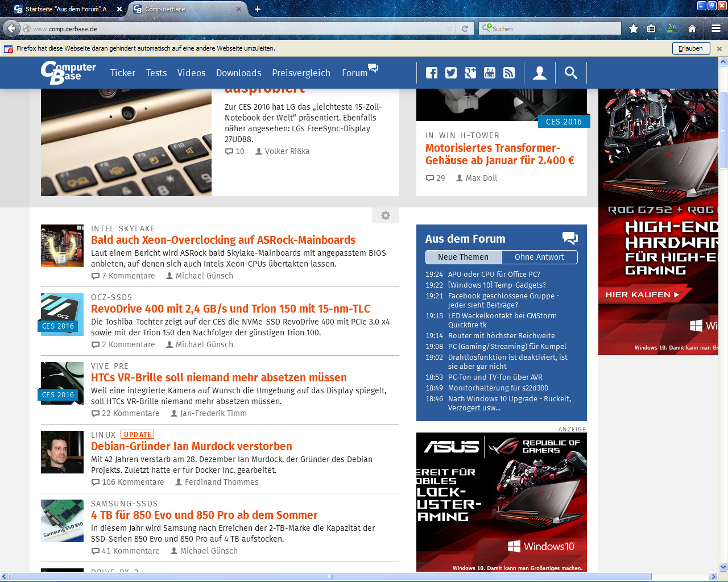This screenshot has height=582, width=728.
Task: Open author link 'Jan-Frederik Timm'
Action: (209, 413)
